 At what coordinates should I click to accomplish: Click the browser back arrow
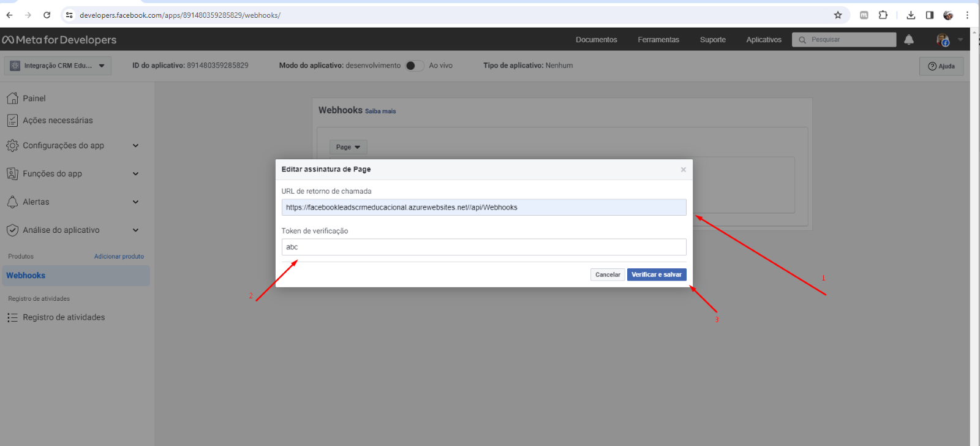tap(9, 15)
